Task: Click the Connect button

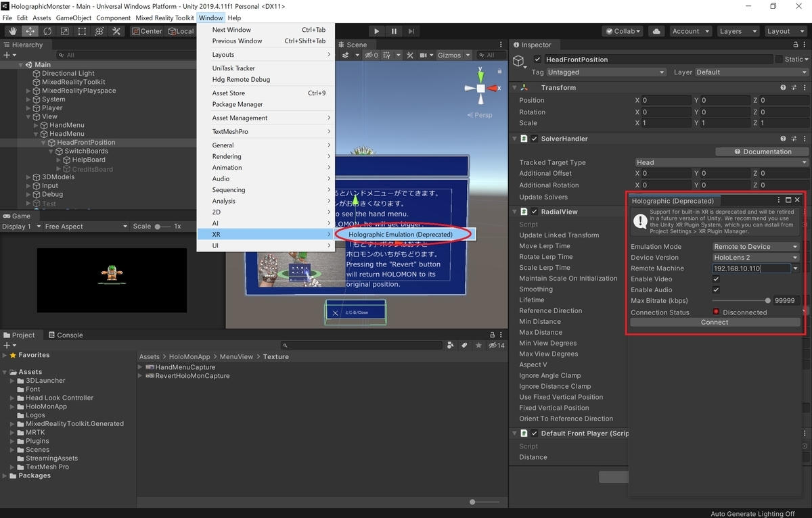Action: [715, 323]
